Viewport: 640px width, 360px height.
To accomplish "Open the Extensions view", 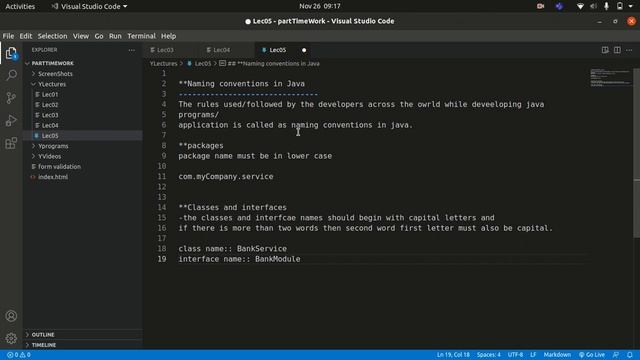I will 11,143.
